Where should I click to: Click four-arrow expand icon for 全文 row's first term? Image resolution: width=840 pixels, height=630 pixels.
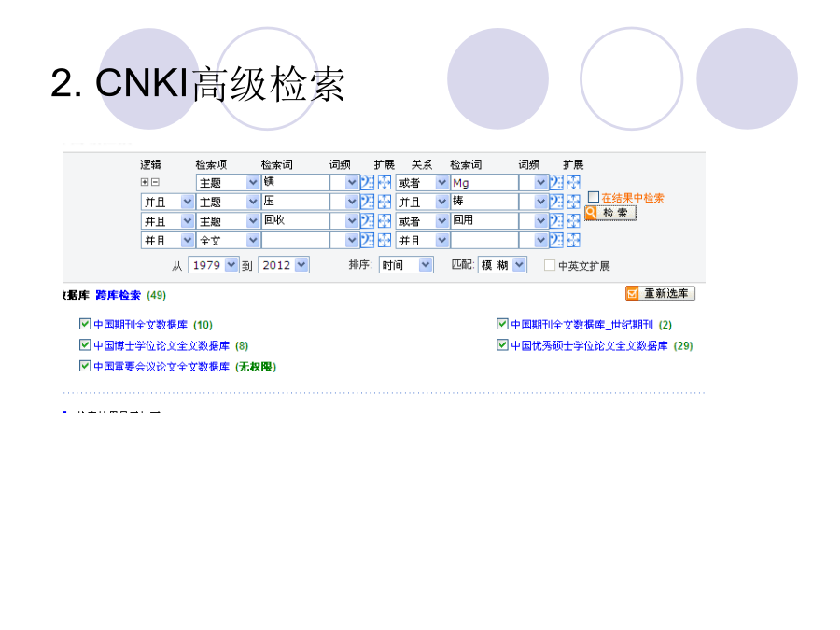pyautogui.click(x=385, y=241)
